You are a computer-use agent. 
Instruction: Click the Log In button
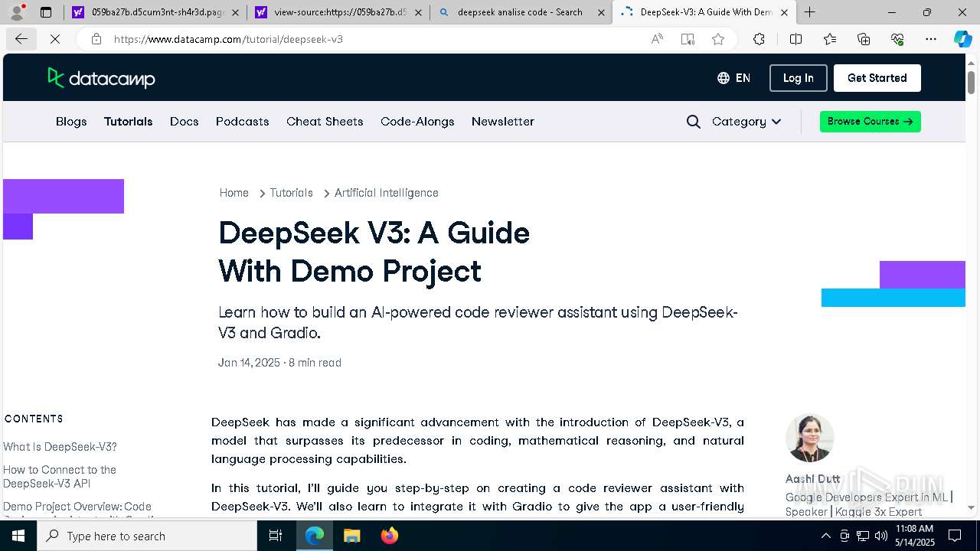click(x=798, y=78)
